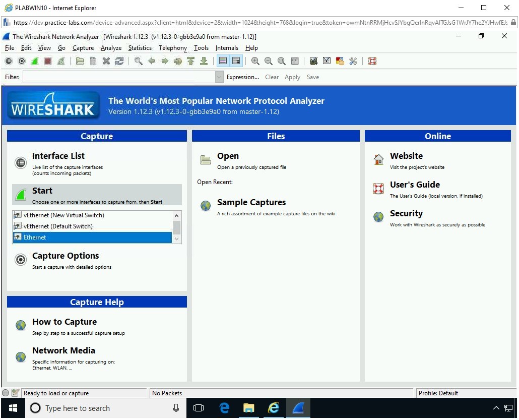Expand the Filter field dropdown arrow
Image resolution: width=519 pixels, height=420 pixels.
click(x=219, y=77)
